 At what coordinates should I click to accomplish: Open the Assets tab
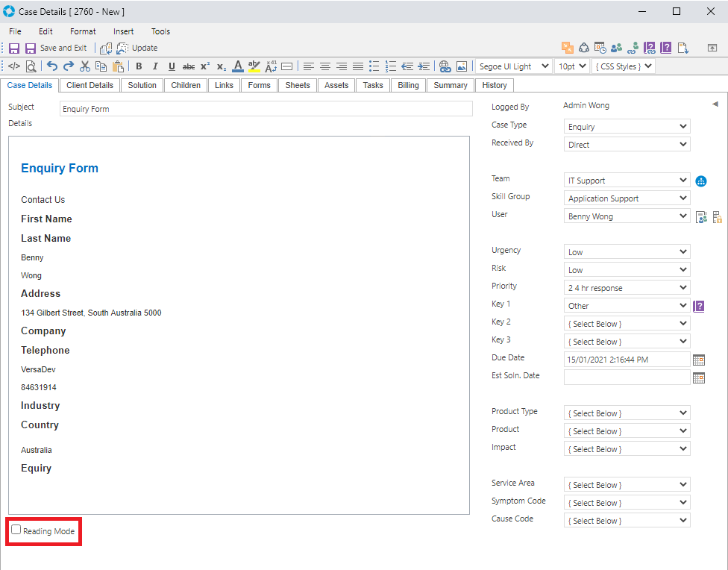pyautogui.click(x=336, y=86)
